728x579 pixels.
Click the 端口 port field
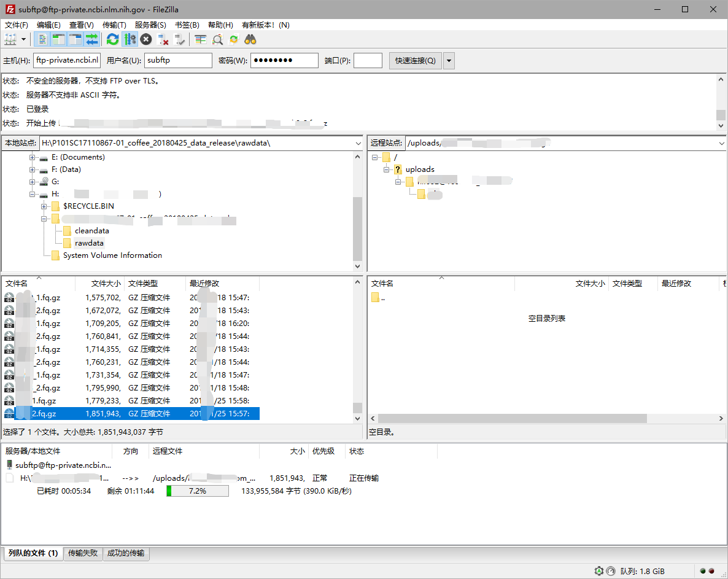[x=368, y=60]
